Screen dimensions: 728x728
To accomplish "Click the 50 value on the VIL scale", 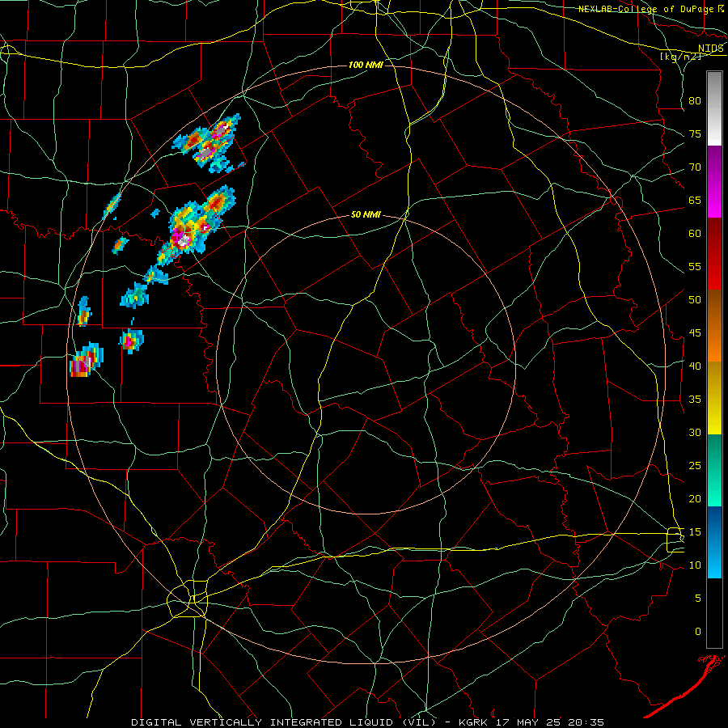I will [695, 300].
